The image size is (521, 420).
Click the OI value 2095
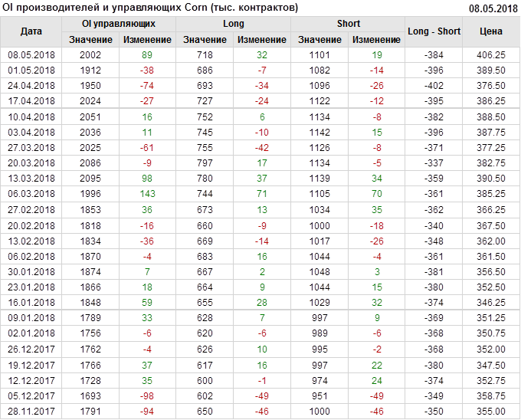tap(90, 178)
